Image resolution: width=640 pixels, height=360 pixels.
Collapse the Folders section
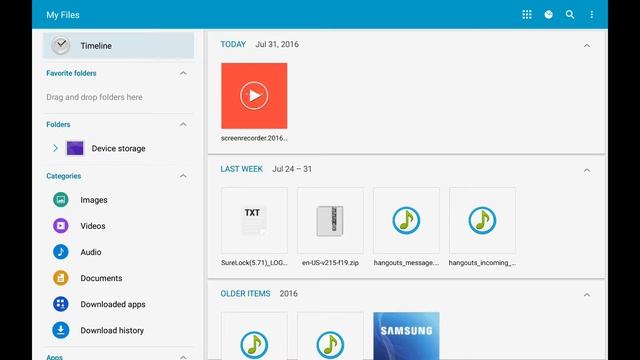pos(183,124)
